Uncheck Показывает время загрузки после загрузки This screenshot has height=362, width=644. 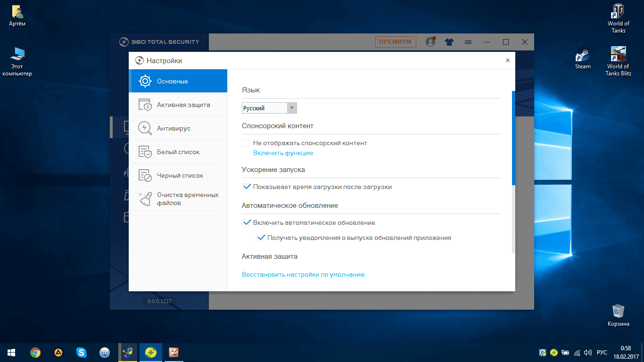tap(246, 187)
